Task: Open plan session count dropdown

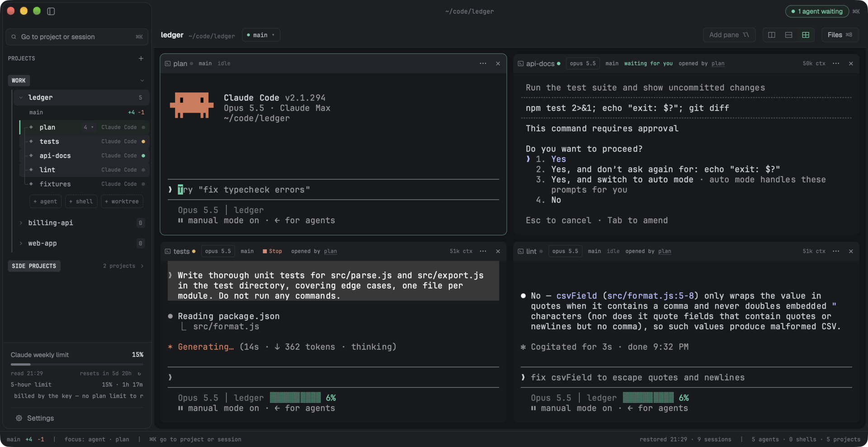Action: click(x=89, y=128)
